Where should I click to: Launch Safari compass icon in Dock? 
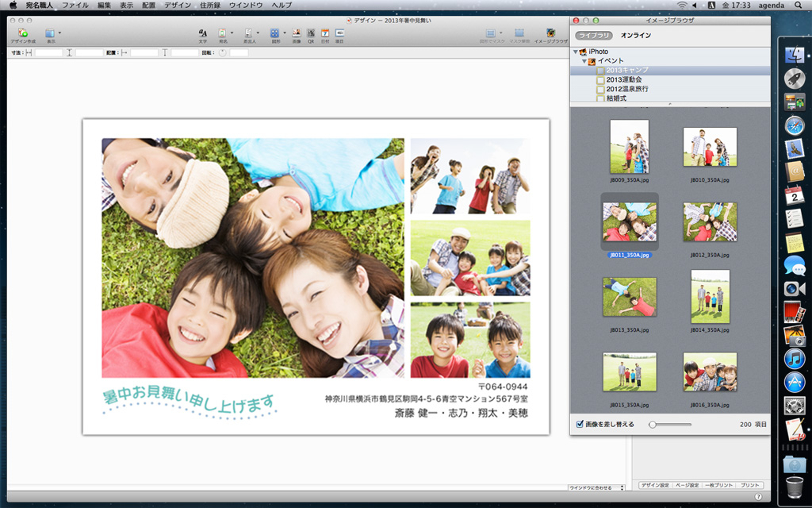(795, 125)
